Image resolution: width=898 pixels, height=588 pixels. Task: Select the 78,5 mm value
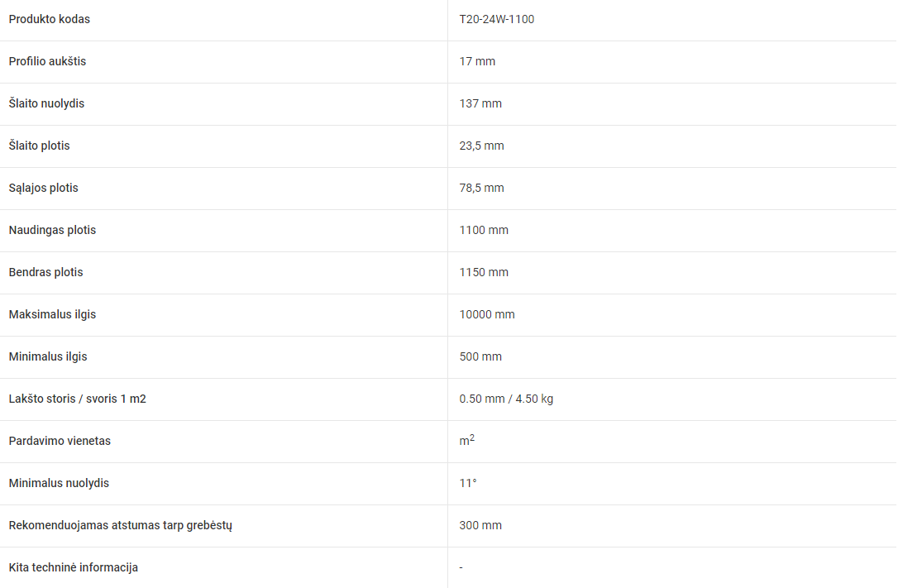481,188
